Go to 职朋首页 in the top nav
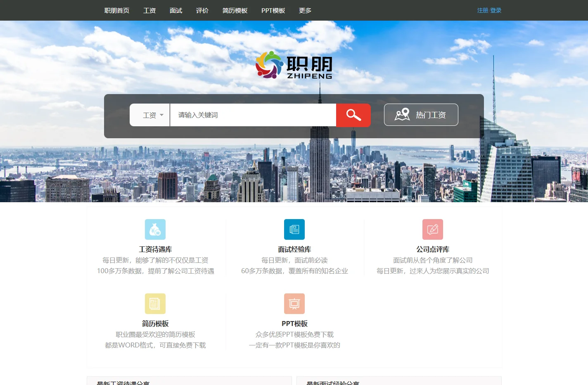This screenshot has width=588, height=385. [x=117, y=10]
